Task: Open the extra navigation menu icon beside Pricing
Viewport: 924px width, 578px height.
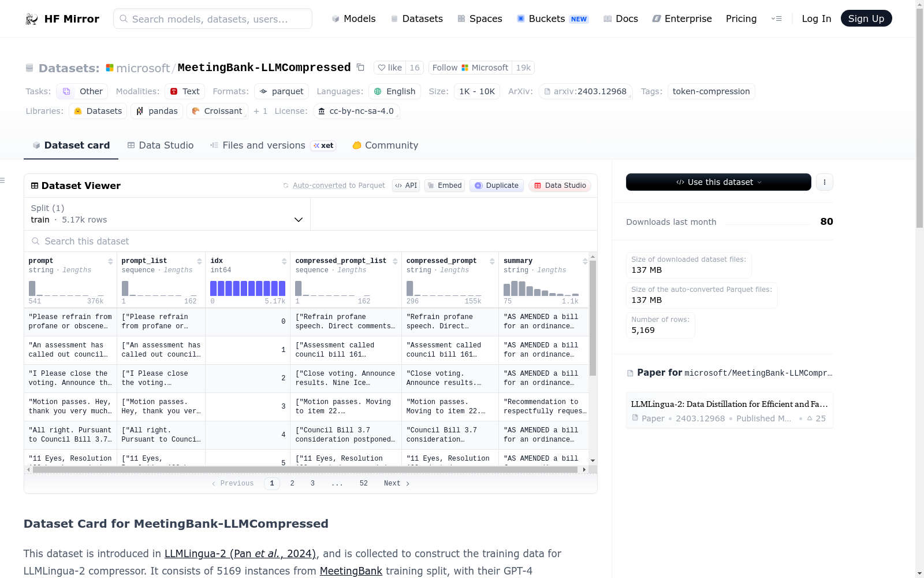Action: pyautogui.click(x=776, y=18)
